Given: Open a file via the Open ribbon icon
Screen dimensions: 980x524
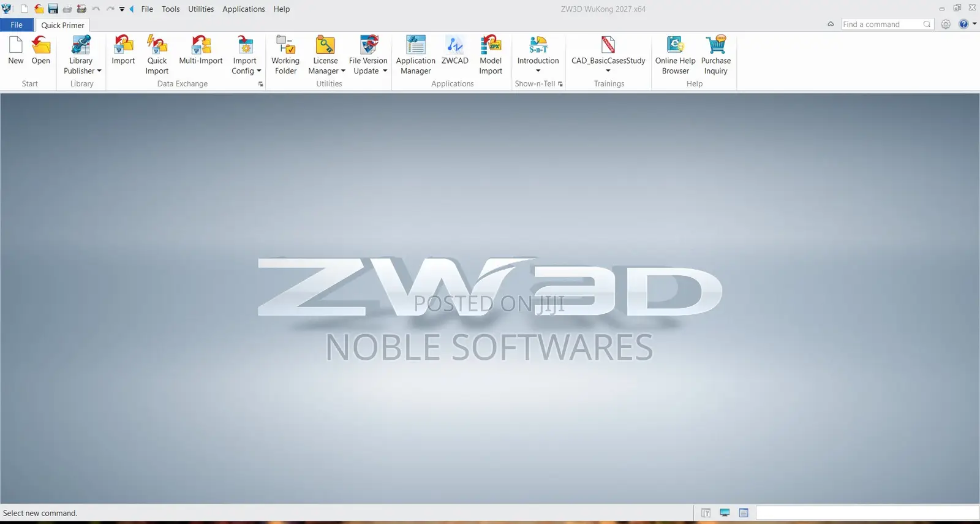Looking at the screenshot, I should click(x=41, y=45).
